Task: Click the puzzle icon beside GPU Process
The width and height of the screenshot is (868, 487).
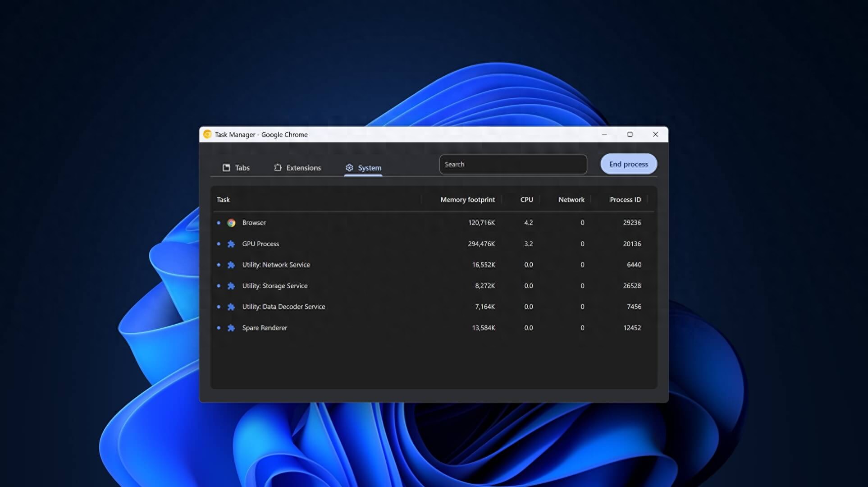Action: click(231, 244)
